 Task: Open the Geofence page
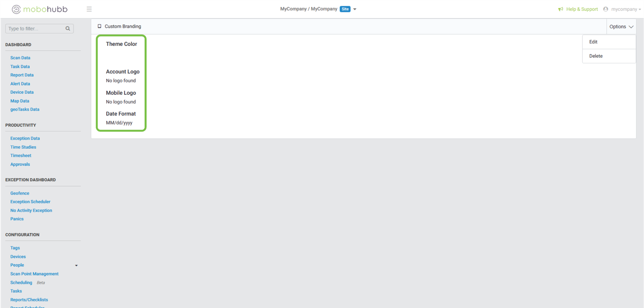(20, 193)
